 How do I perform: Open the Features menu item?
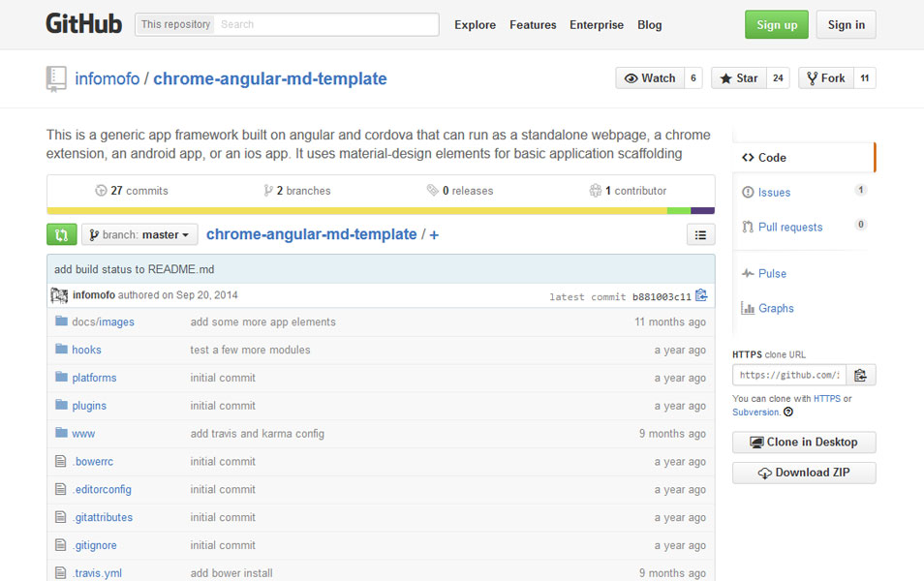coord(533,25)
